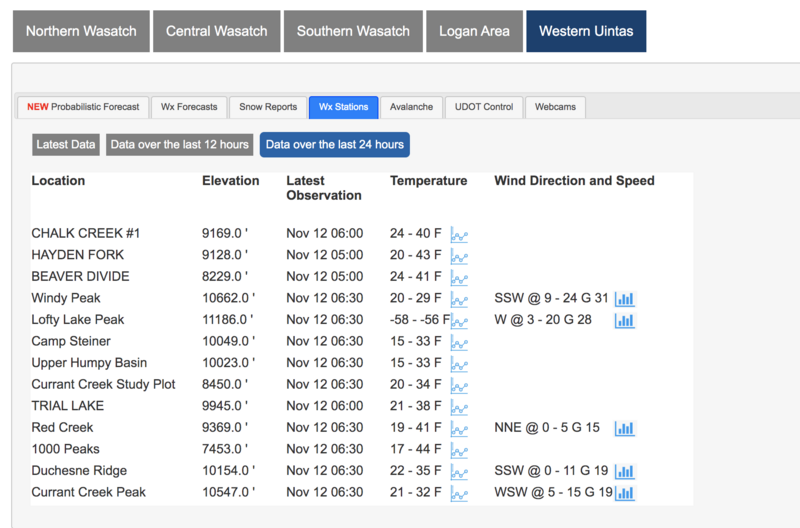View wind chart for Duchesne Ridge
The width and height of the screenshot is (800, 528).
[x=625, y=472]
